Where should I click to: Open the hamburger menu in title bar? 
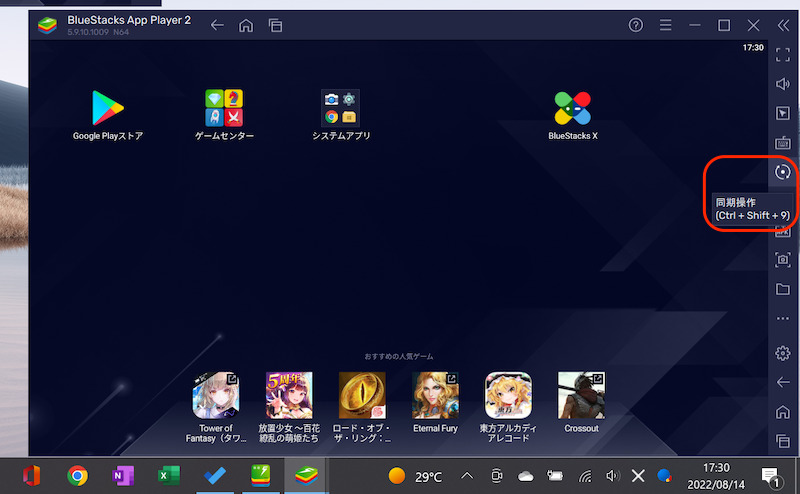665,25
